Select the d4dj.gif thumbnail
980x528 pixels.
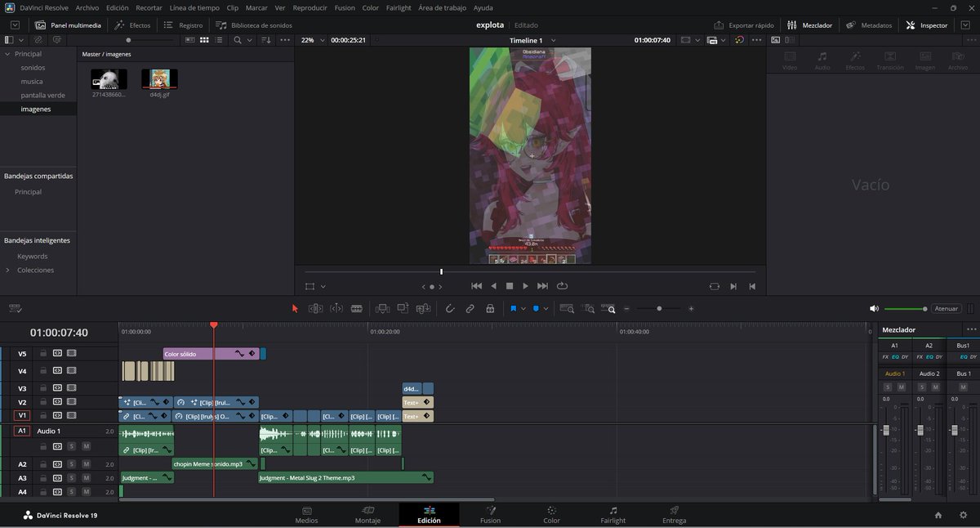pos(159,79)
